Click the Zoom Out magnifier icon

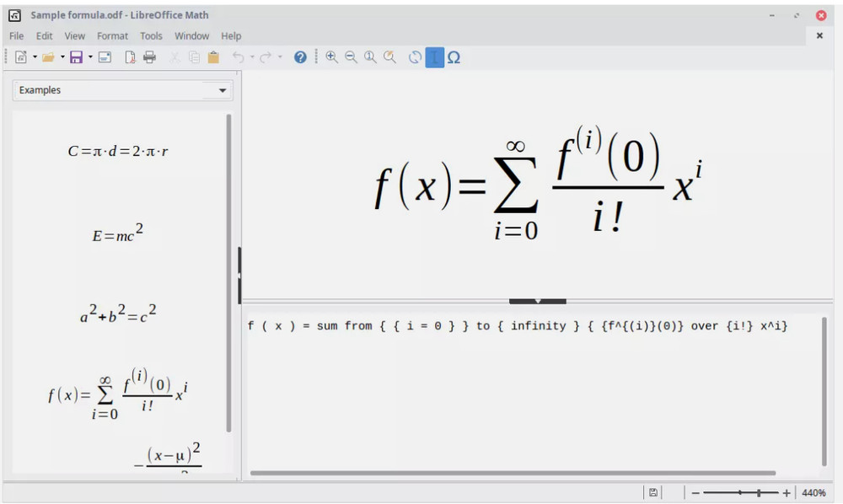click(x=351, y=57)
